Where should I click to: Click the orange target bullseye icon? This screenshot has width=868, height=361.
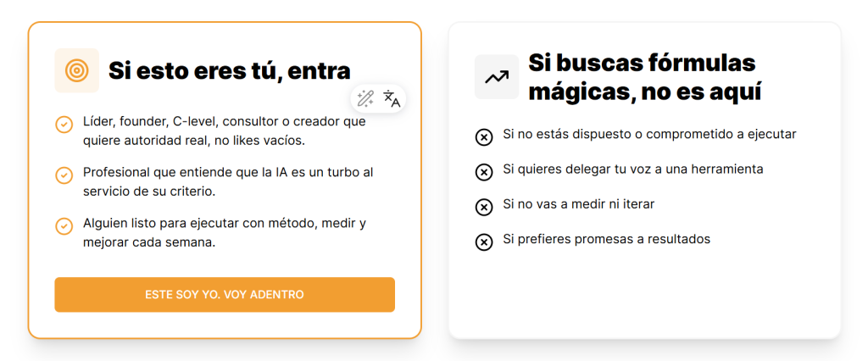tap(76, 70)
